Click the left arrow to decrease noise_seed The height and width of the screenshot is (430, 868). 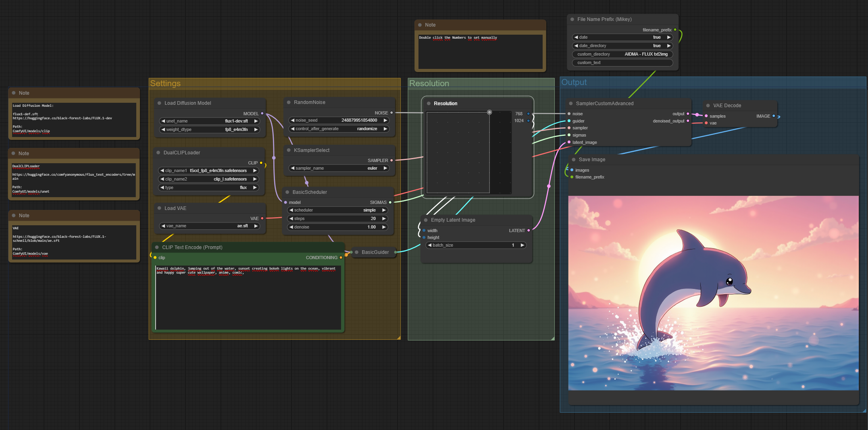click(292, 120)
